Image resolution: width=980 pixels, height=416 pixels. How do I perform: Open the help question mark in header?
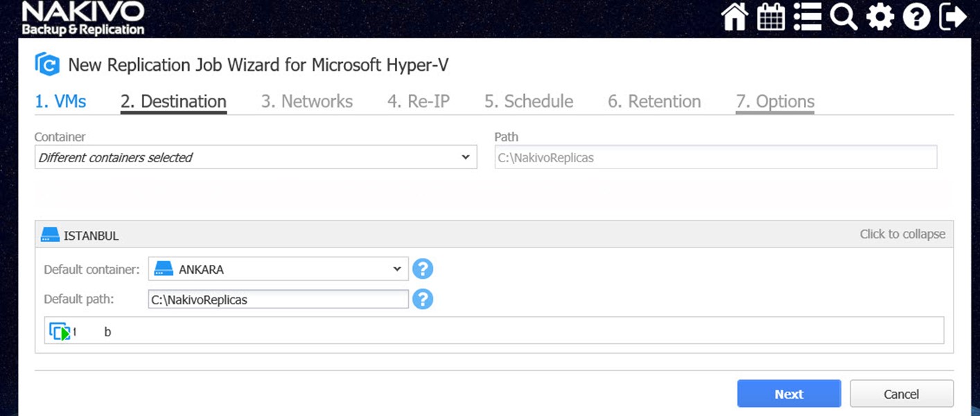916,17
